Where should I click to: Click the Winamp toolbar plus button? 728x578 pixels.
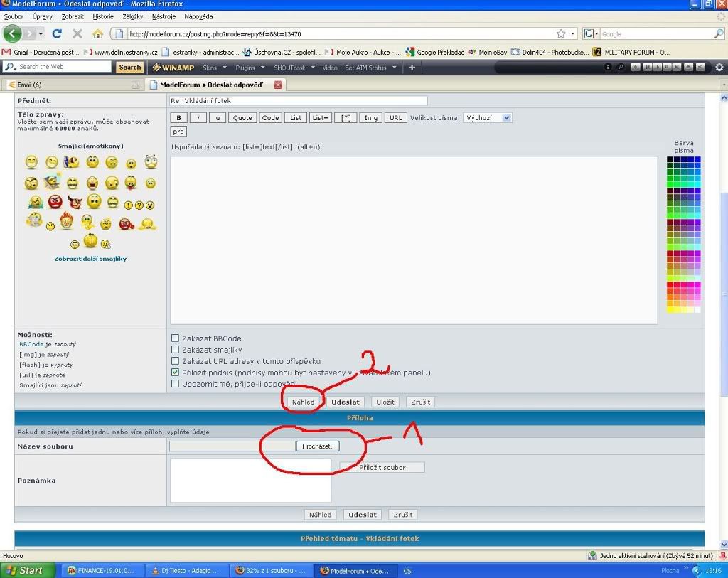(x=412, y=68)
